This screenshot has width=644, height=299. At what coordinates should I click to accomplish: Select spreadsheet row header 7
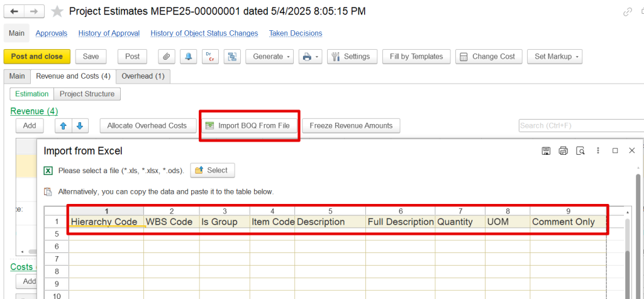pos(57,259)
